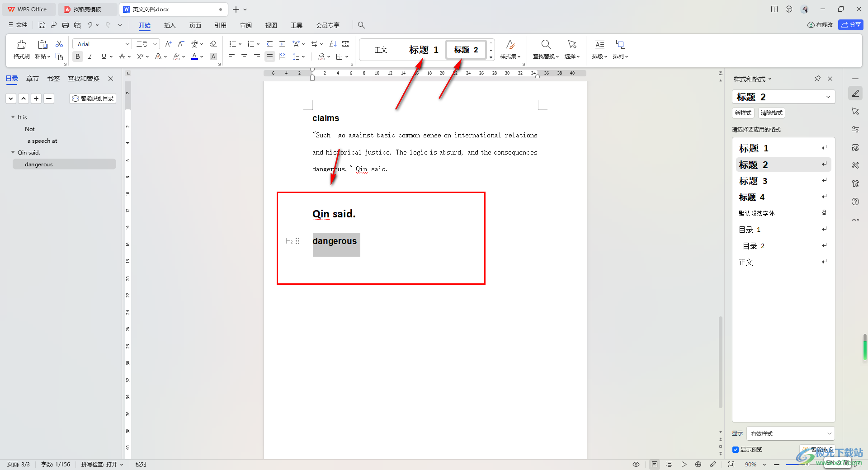Viewport: 868px width, 470px height.
Task: Toggle Bold formatting
Action: coord(78,56)
